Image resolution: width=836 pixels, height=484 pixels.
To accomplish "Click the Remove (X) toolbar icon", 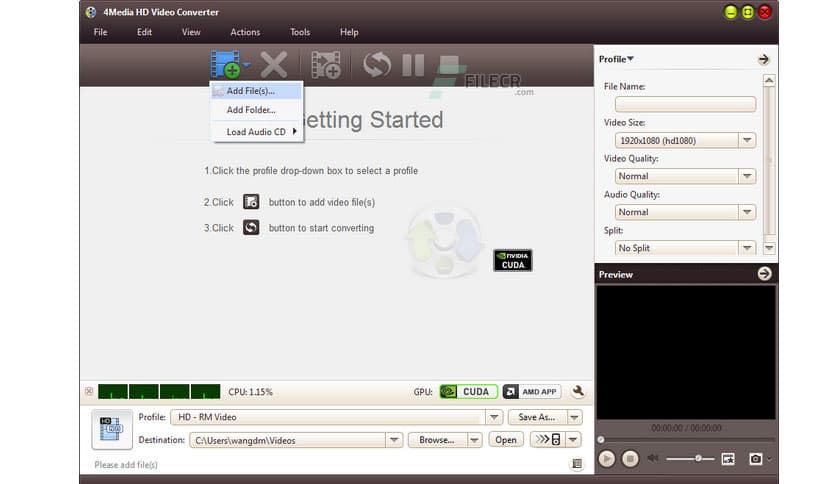I will coord(274,64).
